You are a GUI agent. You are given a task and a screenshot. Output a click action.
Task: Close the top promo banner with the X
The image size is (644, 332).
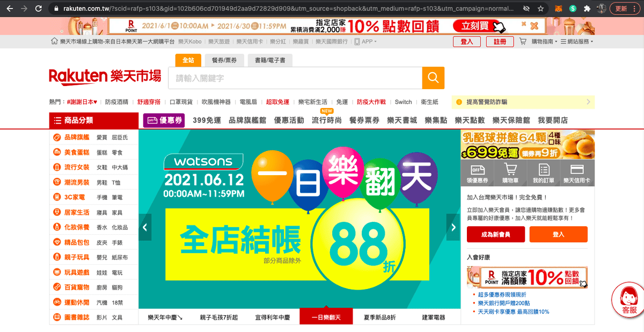pos(534,26)
